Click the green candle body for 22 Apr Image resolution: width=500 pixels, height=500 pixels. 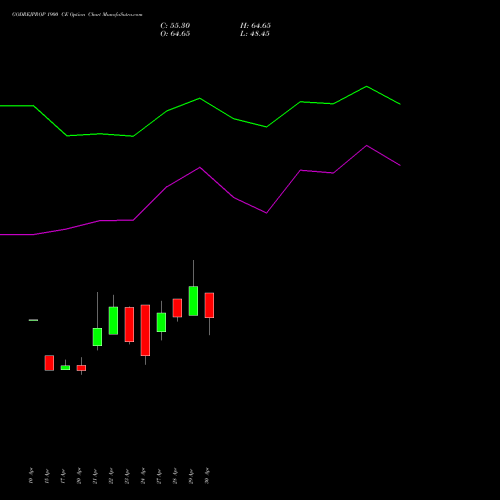[x=113, y=320]
